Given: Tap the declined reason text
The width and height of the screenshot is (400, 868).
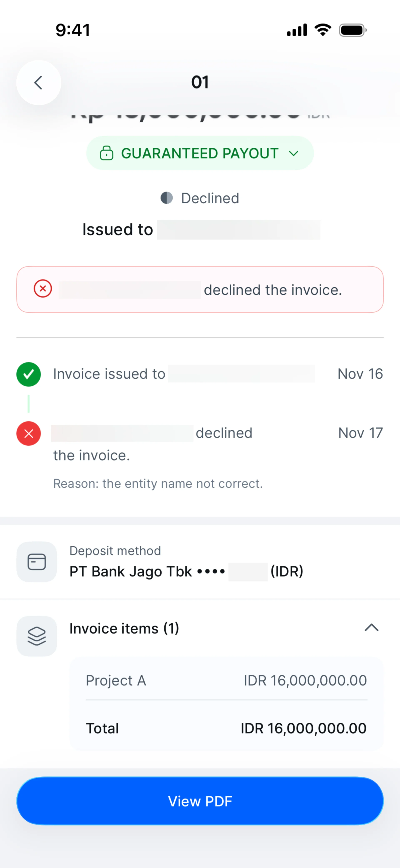Looking at the screenshot, I should pos(158,484).
